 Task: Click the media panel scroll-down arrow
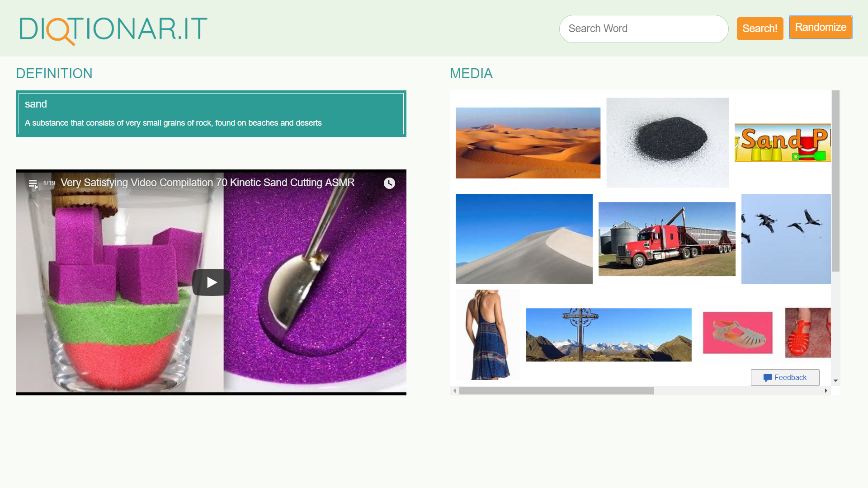coord(836,381)
